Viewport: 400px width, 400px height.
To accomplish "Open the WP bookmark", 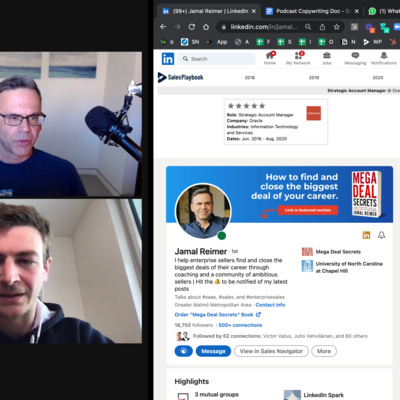I will point(372,42).
